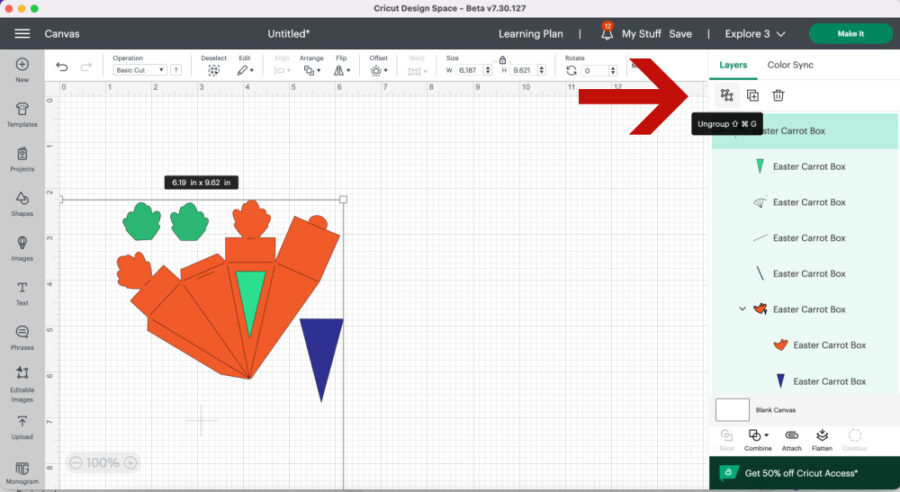Screen dimensions: 900x492
Task: Open the notifications bell
Action: pos(606,34)
